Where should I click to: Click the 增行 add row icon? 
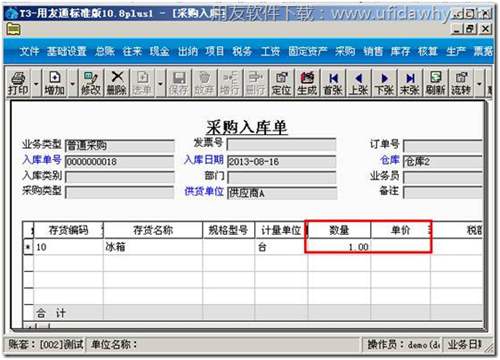230,83
